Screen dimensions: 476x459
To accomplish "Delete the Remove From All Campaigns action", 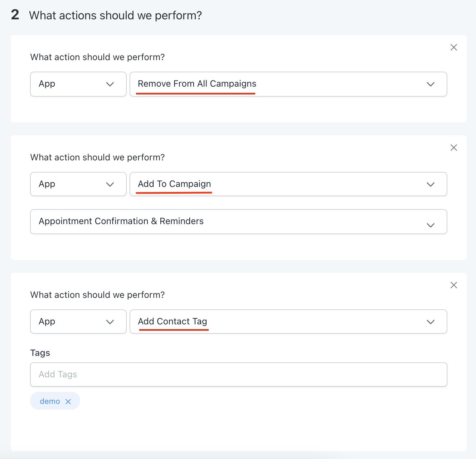I will tap(454, 47).
